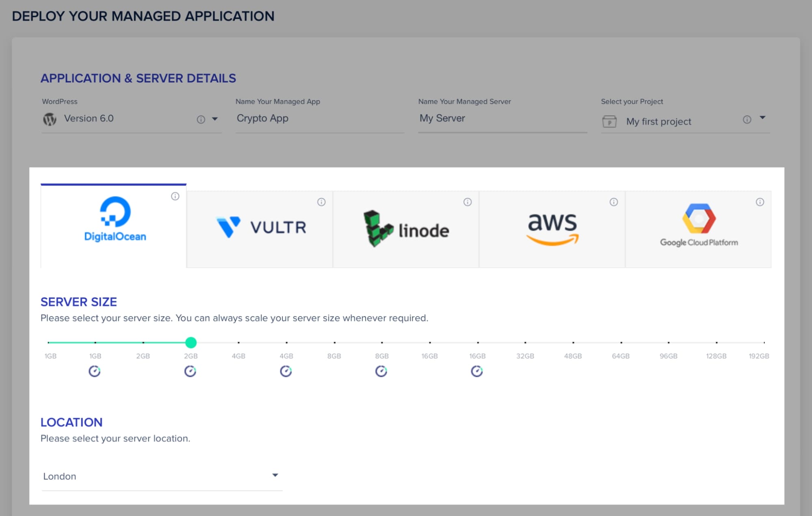Switch to the Linode provider tab
This screenshot has height=516, width=812.
406,230
